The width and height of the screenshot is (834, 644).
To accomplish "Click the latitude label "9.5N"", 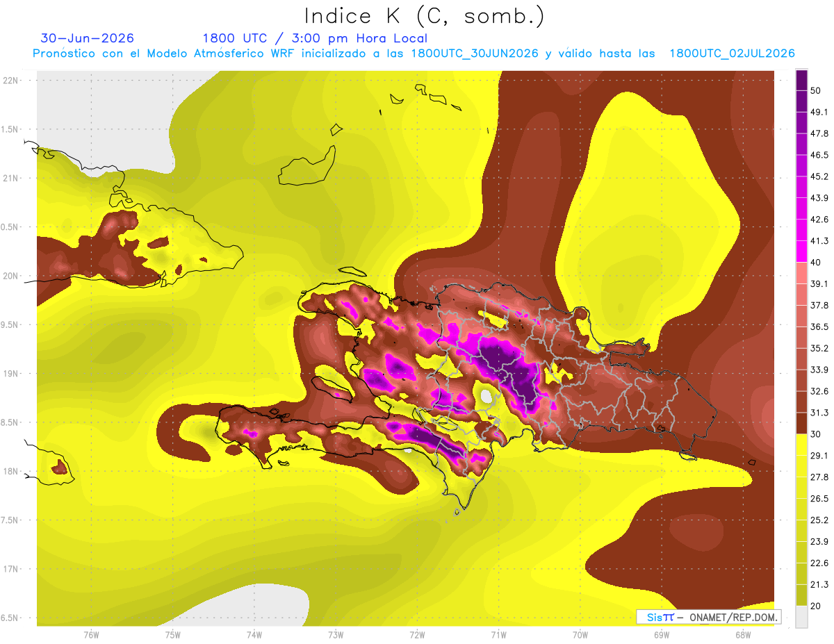I will click(10, 324).
